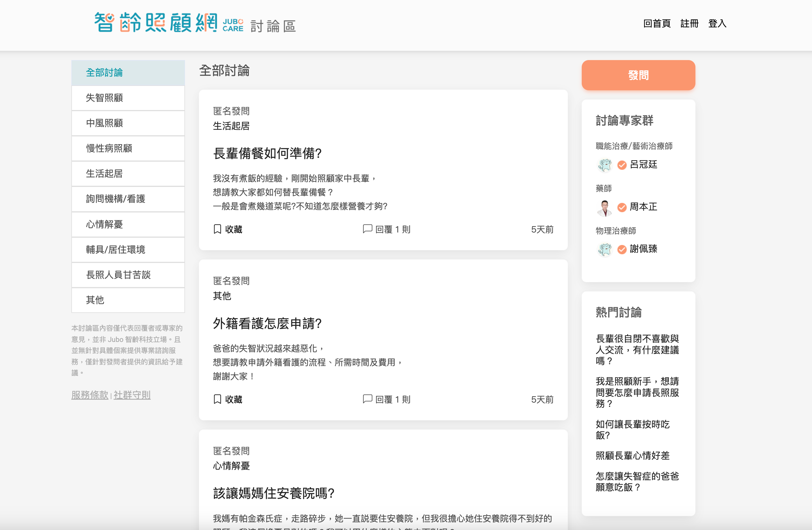Click 生活起居 tag on first post
The height and width of the screenshot is (530, 812).
(231, 126)
